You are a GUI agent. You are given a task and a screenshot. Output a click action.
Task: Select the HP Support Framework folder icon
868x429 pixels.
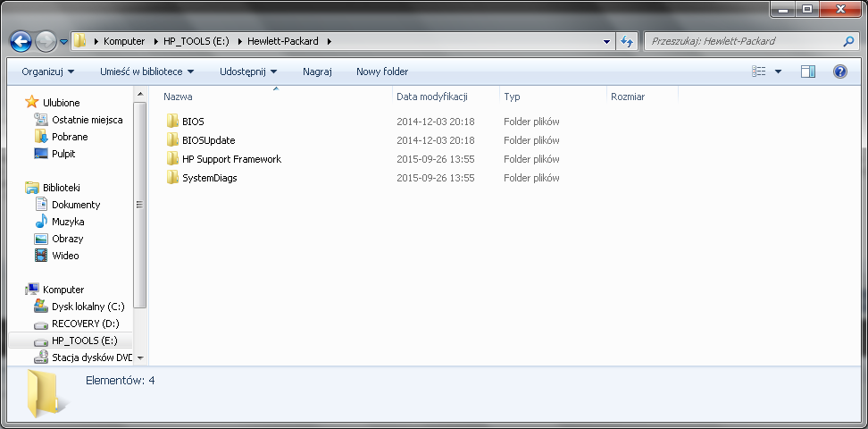click(172, 159)
